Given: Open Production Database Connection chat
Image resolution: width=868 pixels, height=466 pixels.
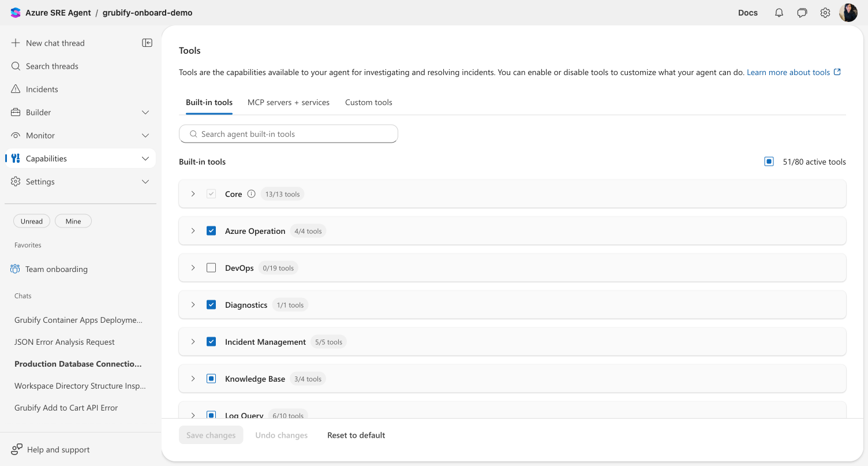Looking at the screenshot, I should tap(78, 364).
